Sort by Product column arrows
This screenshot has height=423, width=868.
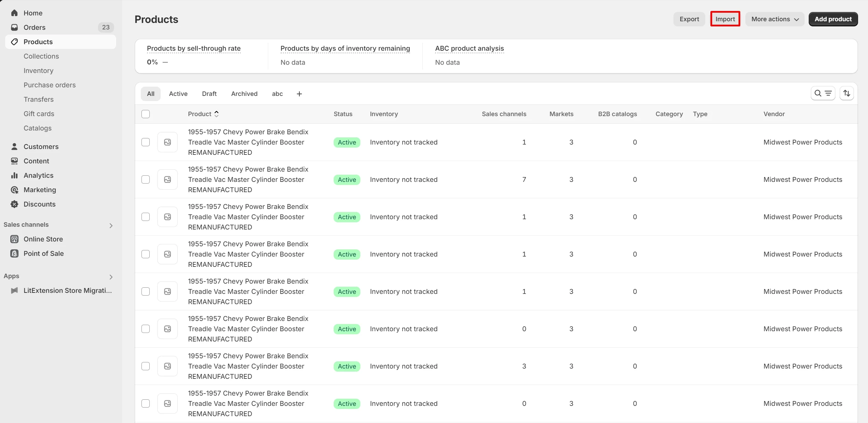[x=216, y=114]
